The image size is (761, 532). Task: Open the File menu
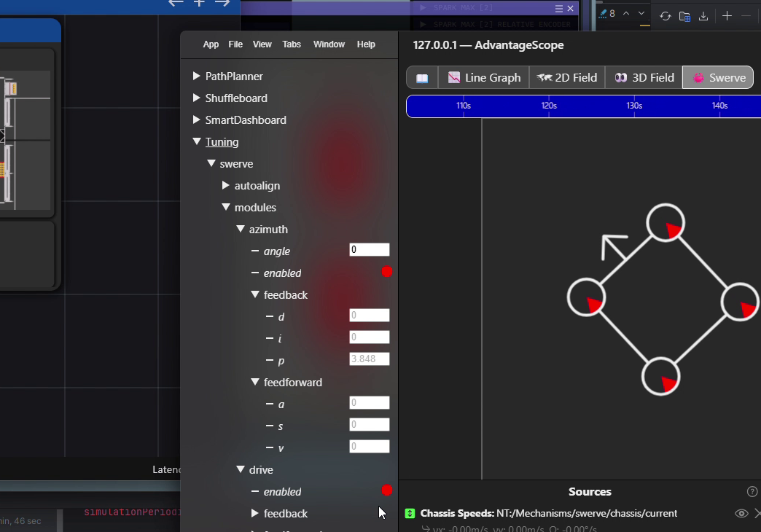click(235, 44)
